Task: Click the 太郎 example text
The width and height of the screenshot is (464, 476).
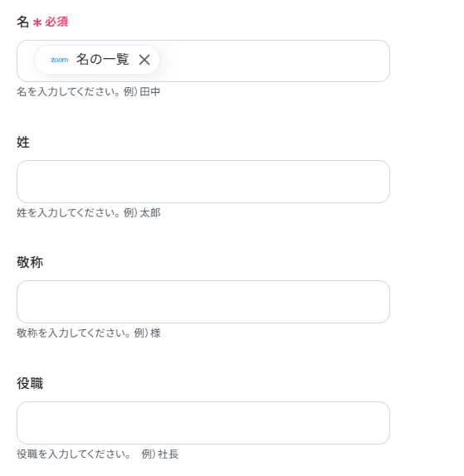Action: (x=149, y=212)
